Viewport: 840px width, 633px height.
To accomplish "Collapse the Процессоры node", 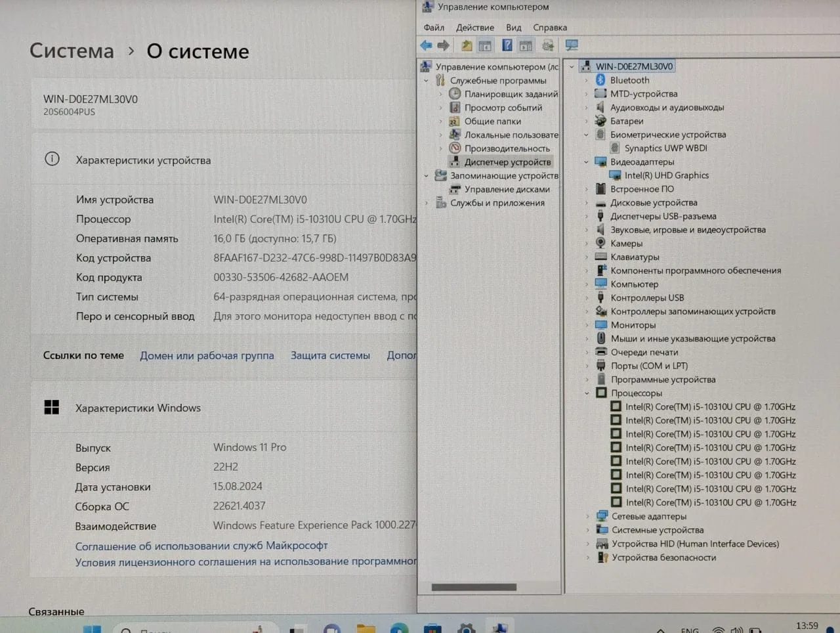I will [587, 393].
